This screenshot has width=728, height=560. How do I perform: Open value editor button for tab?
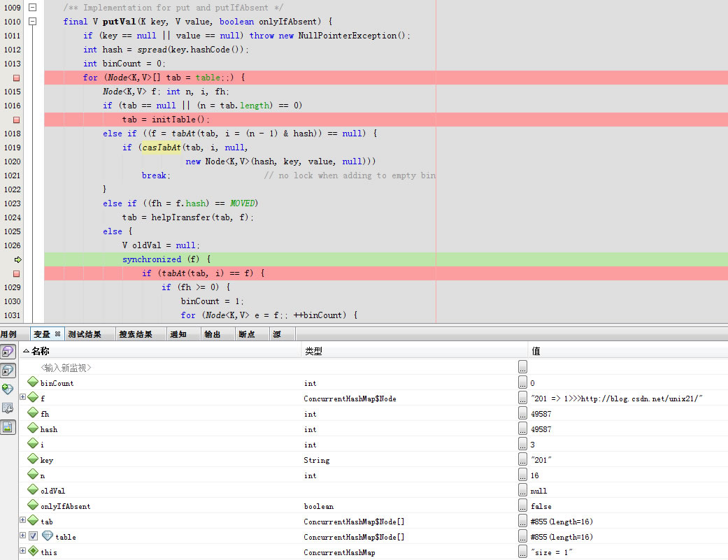click(523, 521)
